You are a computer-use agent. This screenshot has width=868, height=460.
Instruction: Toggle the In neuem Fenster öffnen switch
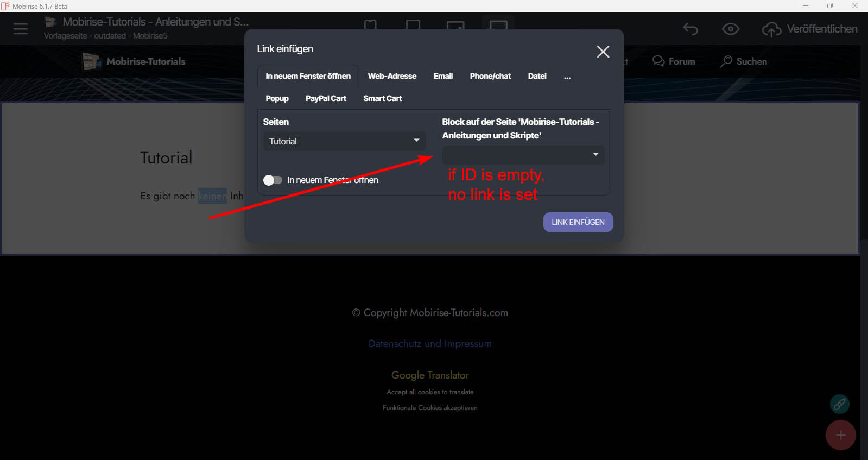[273, 180]
